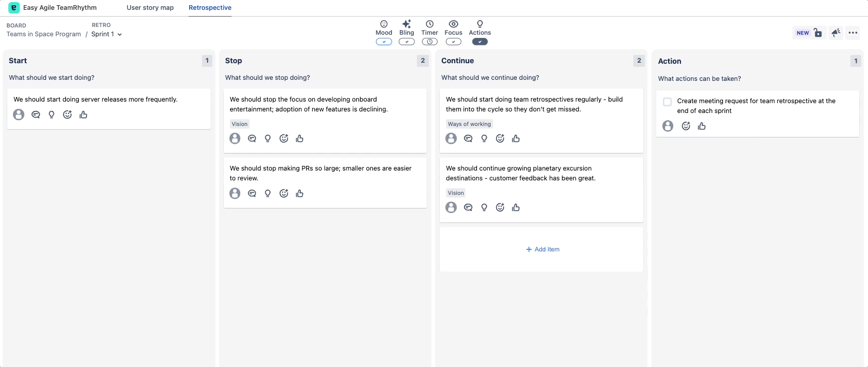Thumbs up the planetary excursion card

coord(516,207)
